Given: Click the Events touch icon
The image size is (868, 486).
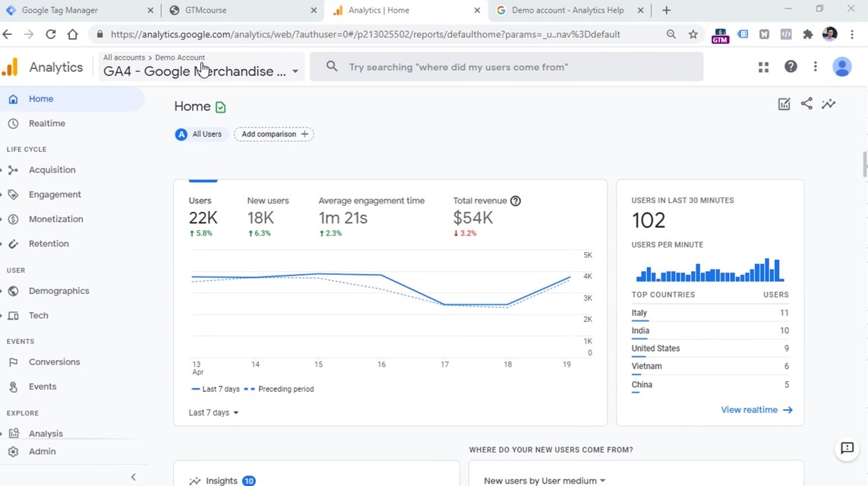Looking at the screenshot, I should 13,387.
